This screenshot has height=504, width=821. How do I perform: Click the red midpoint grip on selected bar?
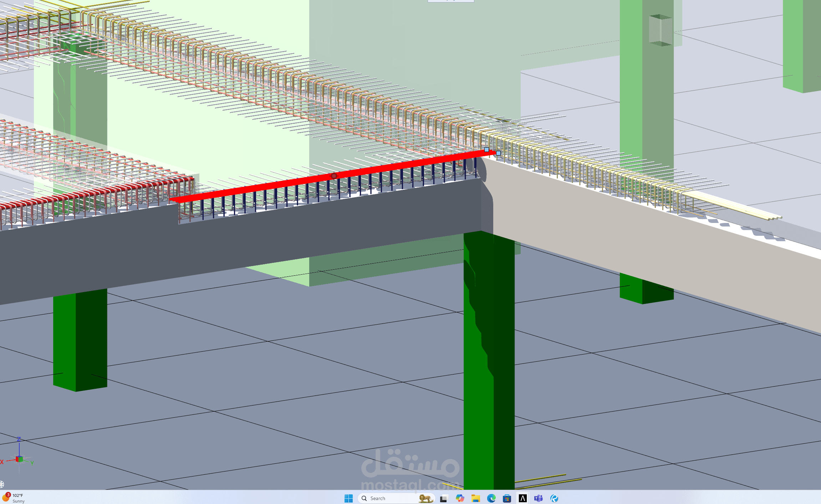coord(334,176)
